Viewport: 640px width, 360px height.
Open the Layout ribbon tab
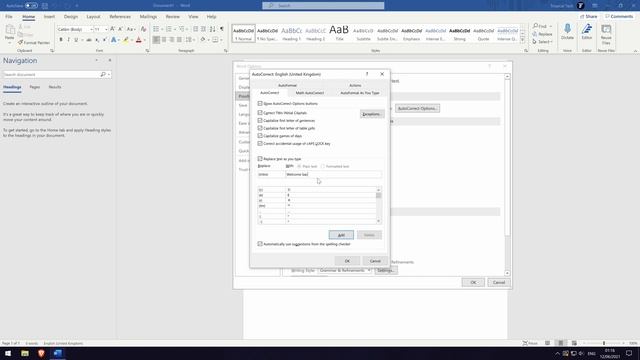pos(93,17)
